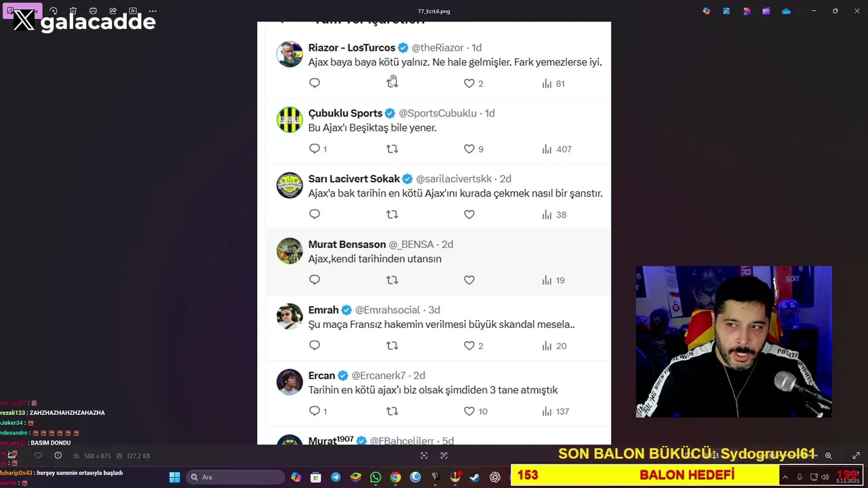Show file info with the info icon
This screenshot has width=868, height=488.
(x=58, y=455)
